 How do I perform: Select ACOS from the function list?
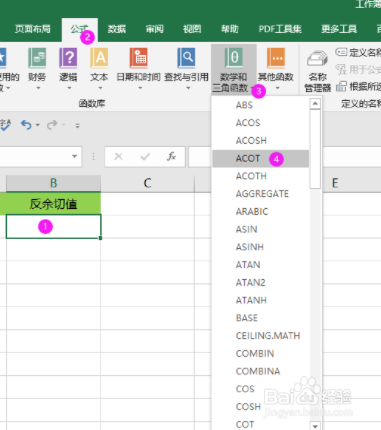[x=261, y=123]
